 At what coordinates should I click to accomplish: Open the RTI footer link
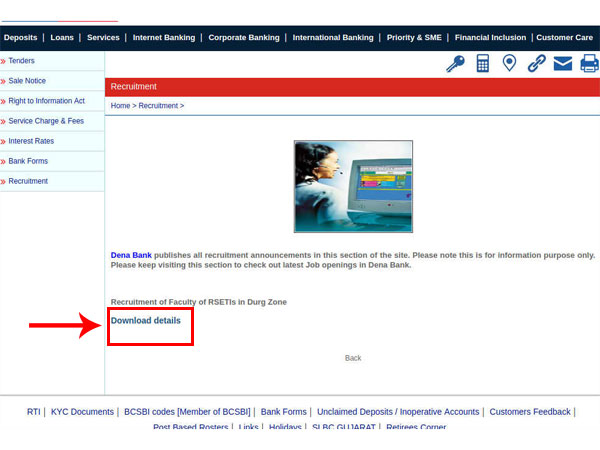tap(33, 412)
